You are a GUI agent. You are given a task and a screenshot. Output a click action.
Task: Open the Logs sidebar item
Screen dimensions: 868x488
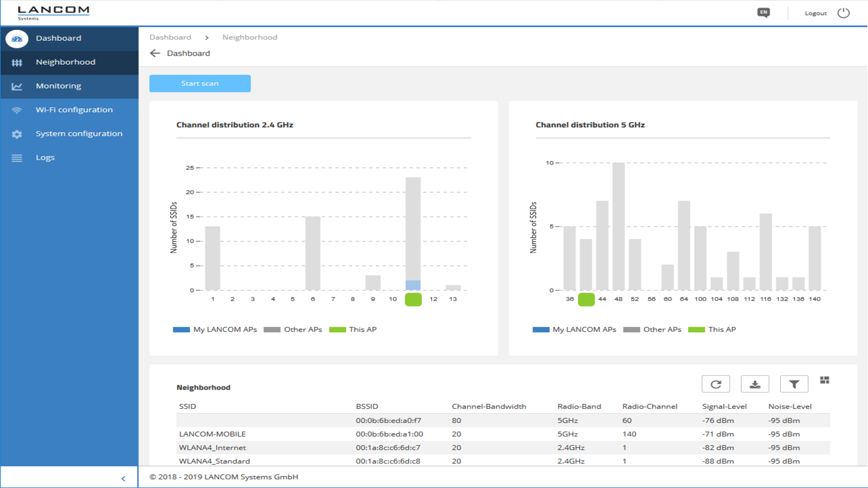pos(45,158)
